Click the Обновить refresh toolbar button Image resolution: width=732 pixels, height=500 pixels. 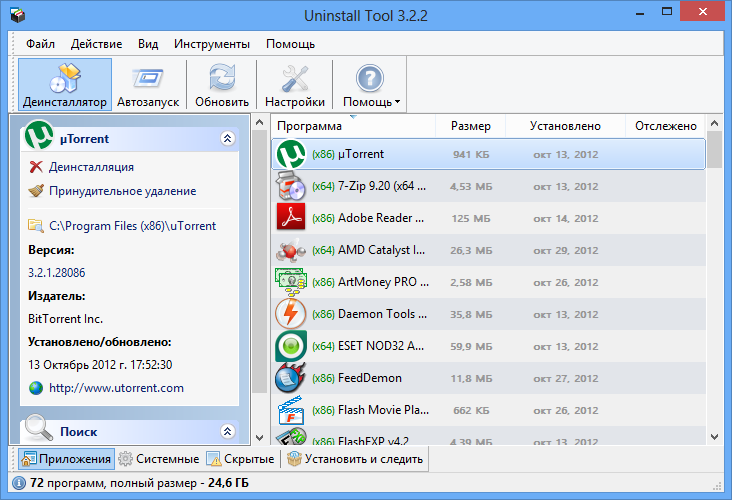[222, 85]
